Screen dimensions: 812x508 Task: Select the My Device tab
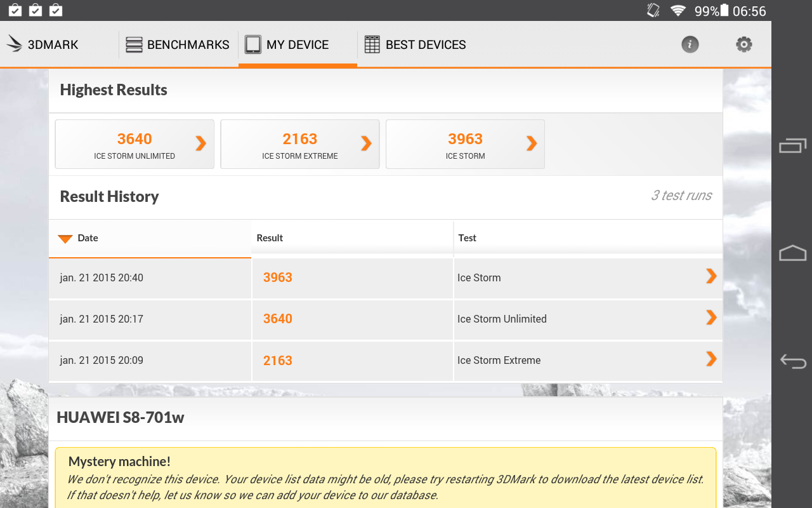(297, 44)
